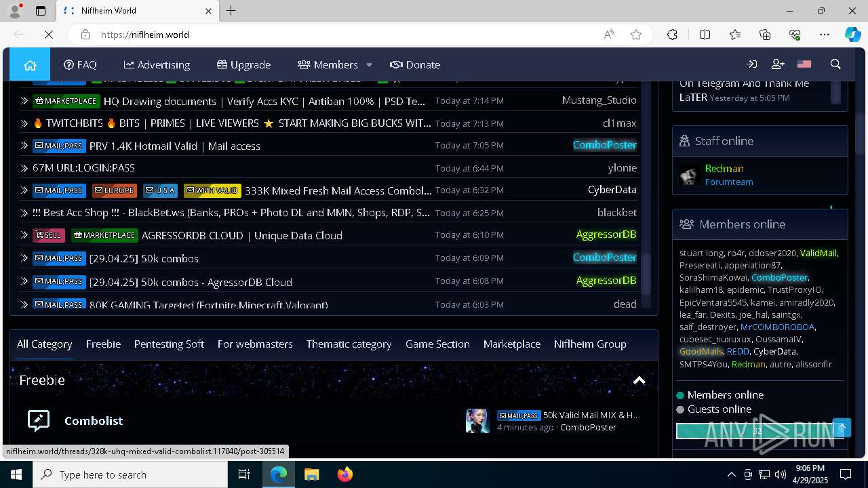The image size is (868, 488).
Task: Open Firefox from the taskbar
Action: coord(345,474)
